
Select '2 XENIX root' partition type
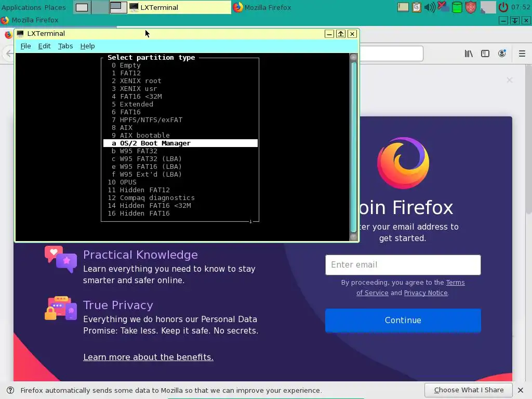pos(180,81)
